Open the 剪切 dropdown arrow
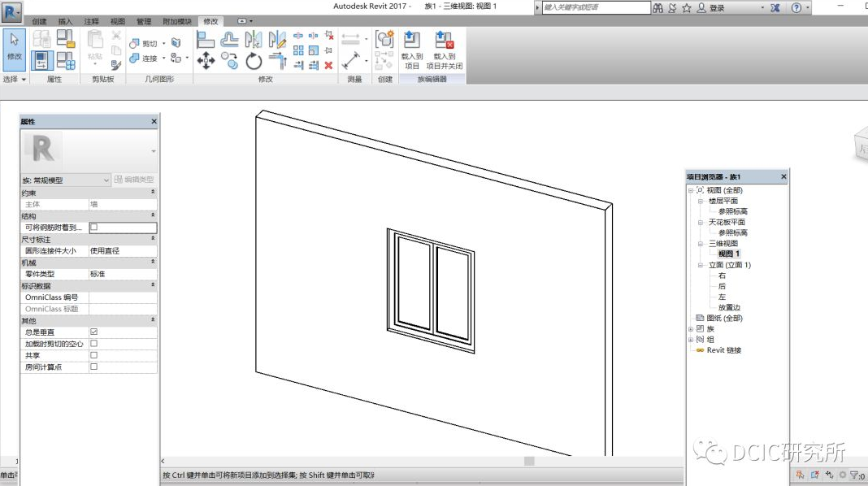The image size is (868, 486). point(164,43)
